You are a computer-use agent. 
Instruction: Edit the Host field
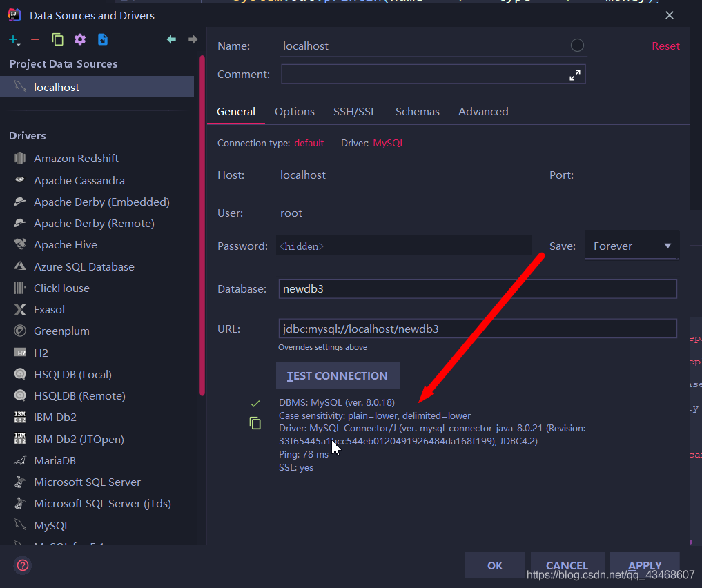tap(404, 175)
